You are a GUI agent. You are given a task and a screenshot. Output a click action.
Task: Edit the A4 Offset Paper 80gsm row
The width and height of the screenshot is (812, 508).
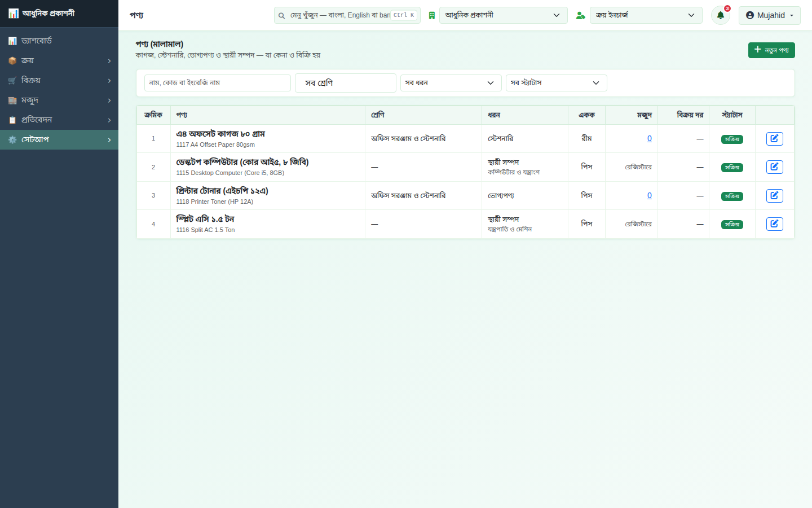pyautogui.click(x=775, y=138)
